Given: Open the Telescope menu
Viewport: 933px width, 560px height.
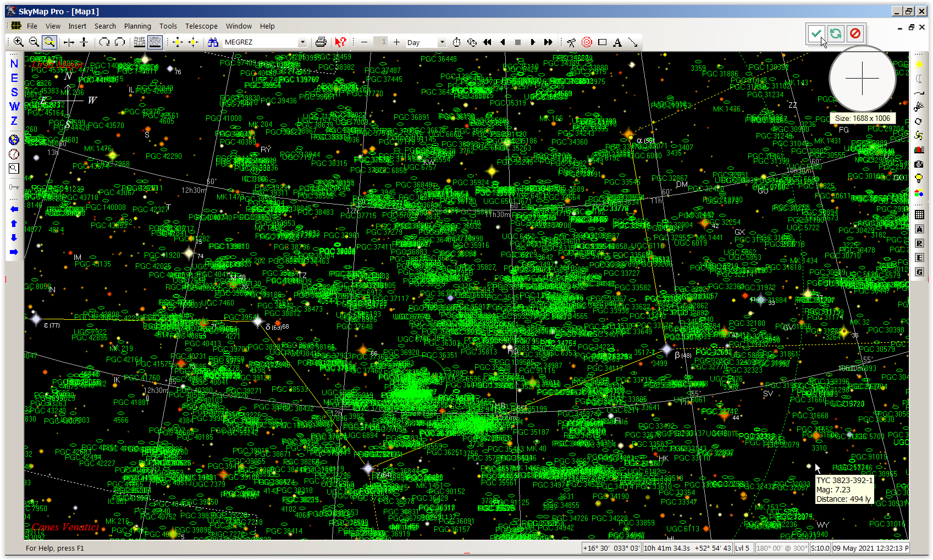Looking at the screenshot, I should [x=201, y=26].
